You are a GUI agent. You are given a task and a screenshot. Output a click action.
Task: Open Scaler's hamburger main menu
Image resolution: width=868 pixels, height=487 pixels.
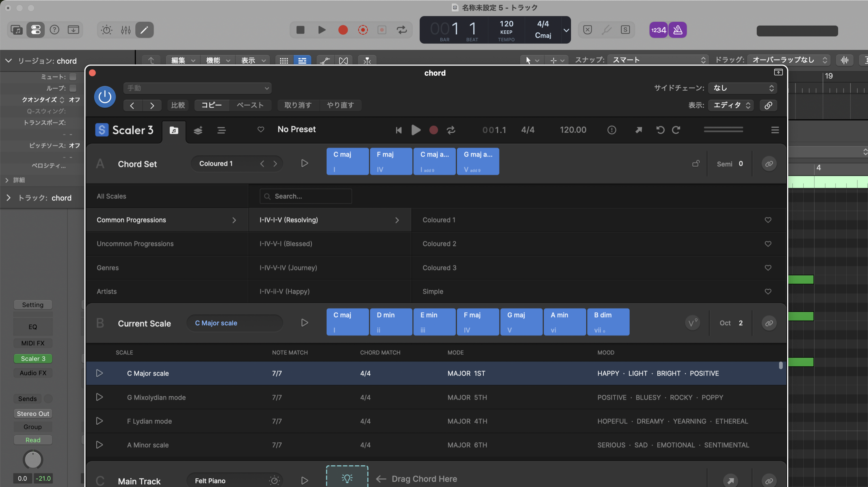click(x=775, y=130)
